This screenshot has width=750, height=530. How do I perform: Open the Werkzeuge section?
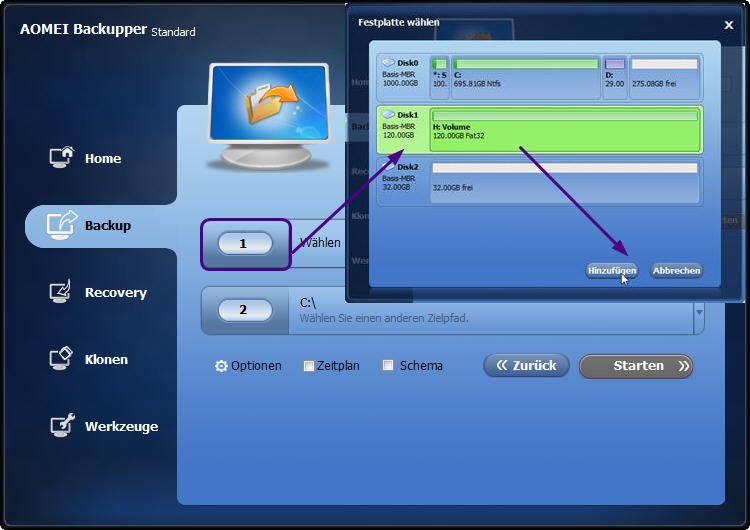tap(121, 426)
